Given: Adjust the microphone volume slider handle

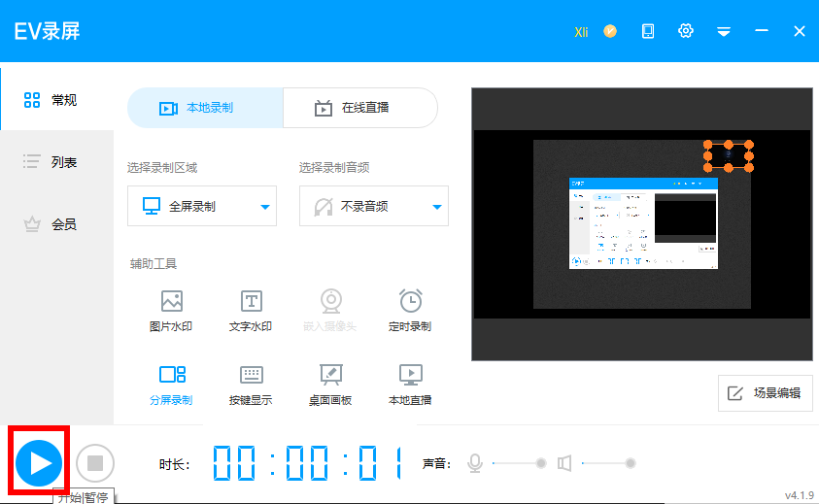Looking at the screenshot, I should tap(541, 463).
